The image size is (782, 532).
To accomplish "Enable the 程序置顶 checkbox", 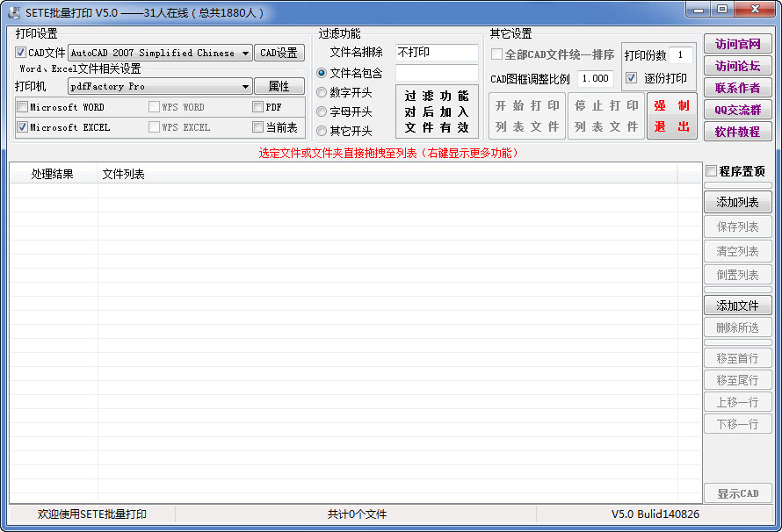I will 711,171.
